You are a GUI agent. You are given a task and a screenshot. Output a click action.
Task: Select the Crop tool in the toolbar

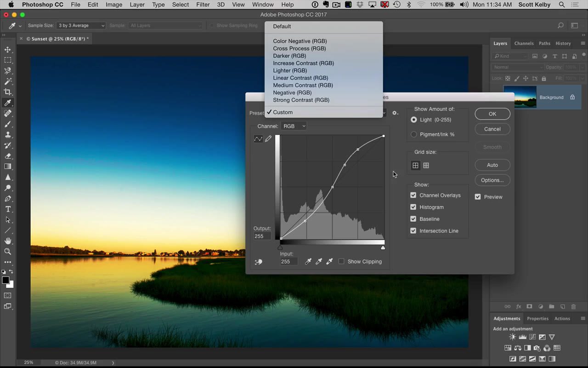tap(7, 92)
